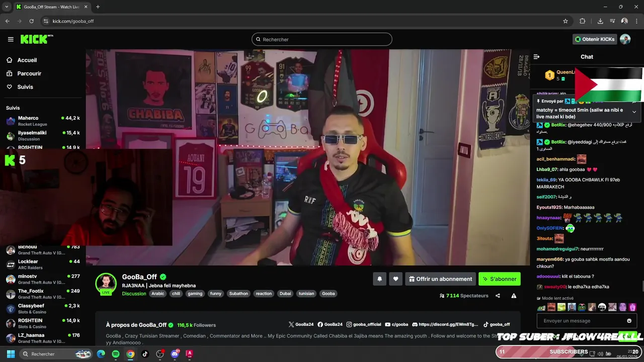The image size is (644, 362).
Task: Select the tunisian tag
Action: coord(306,294)
